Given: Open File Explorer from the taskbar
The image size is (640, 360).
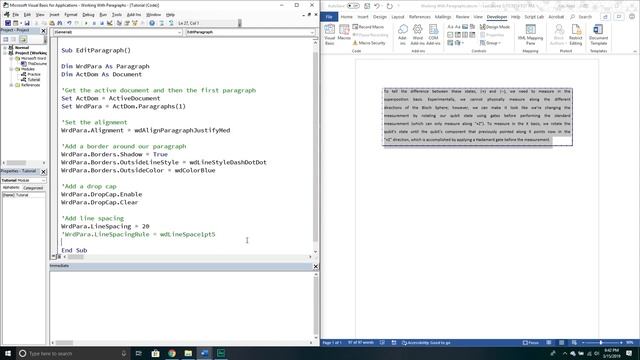Looking at the screenshot, I should coord(188,353).
